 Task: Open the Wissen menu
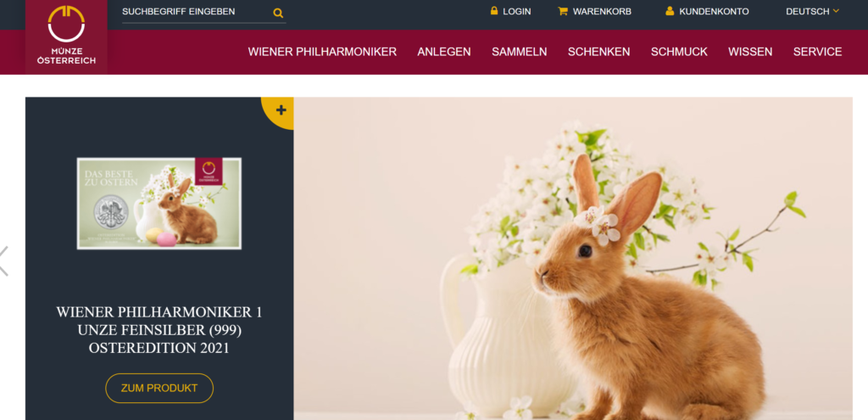click(x=750, y=52)
